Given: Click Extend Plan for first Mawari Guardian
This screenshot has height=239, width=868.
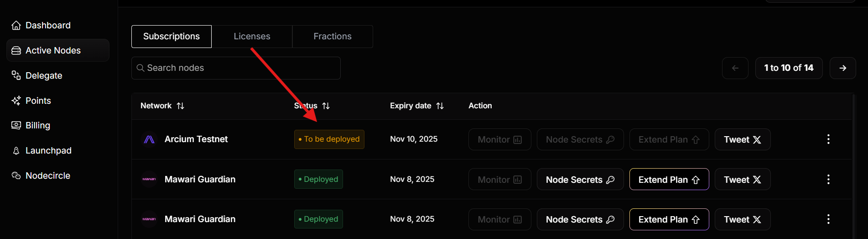Looking at the screenshot, I should click(669, 180).
